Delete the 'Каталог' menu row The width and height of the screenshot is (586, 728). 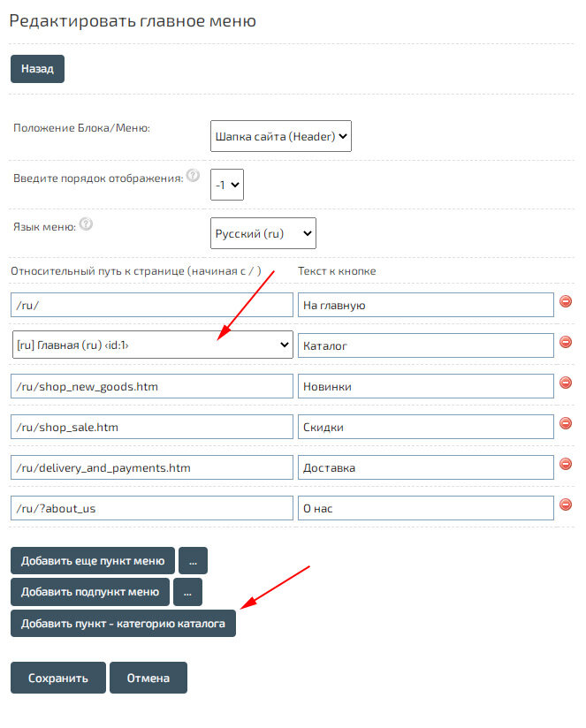[x=566, y=342]
